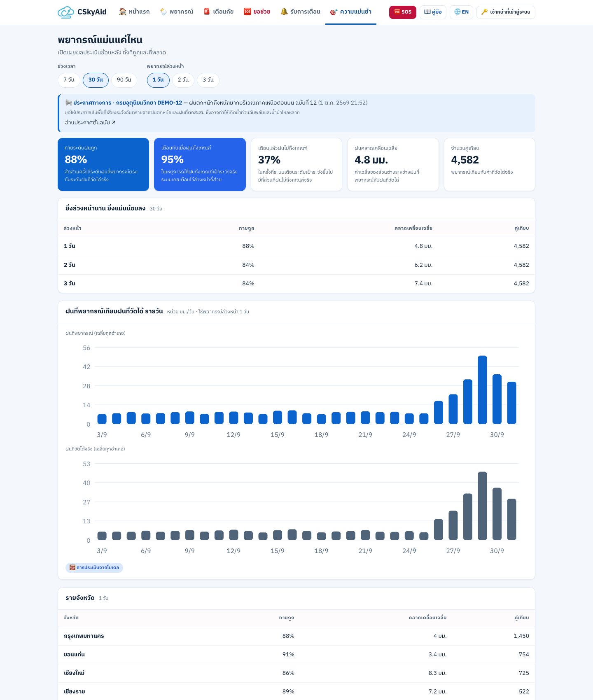Click the target icon beside ความแม่นยำ

[x=334, y=12]
